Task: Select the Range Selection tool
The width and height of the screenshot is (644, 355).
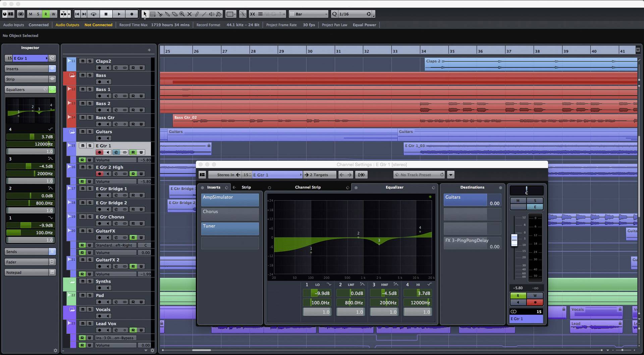Action: pos(153,14)
